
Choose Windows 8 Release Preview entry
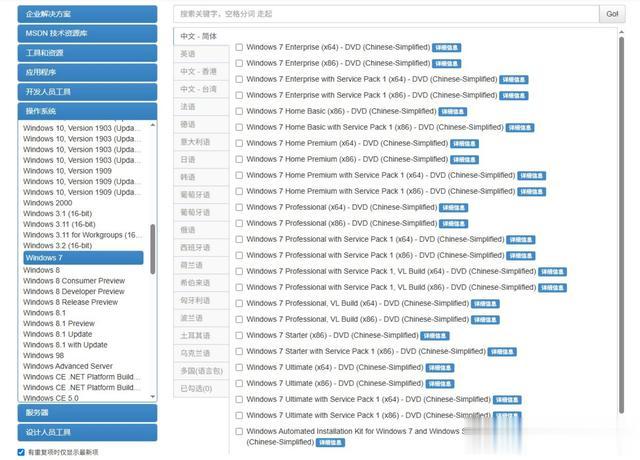(x=70, y=302)
